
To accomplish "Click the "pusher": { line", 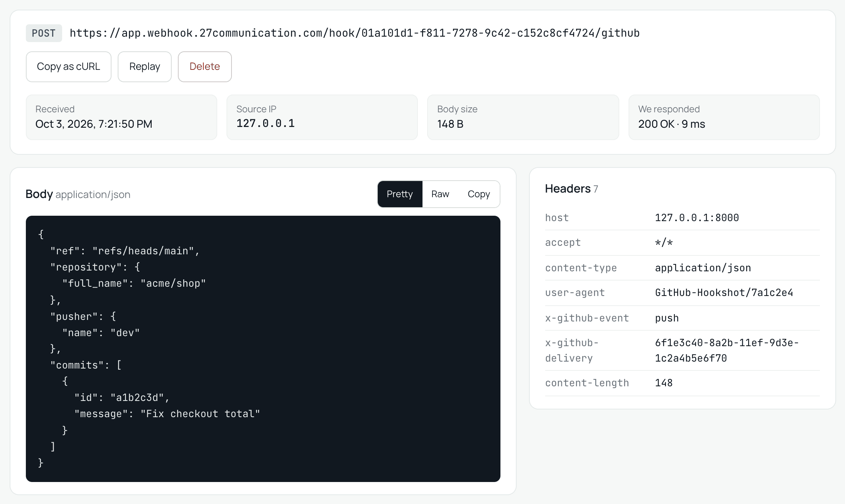I will [83, 316].
